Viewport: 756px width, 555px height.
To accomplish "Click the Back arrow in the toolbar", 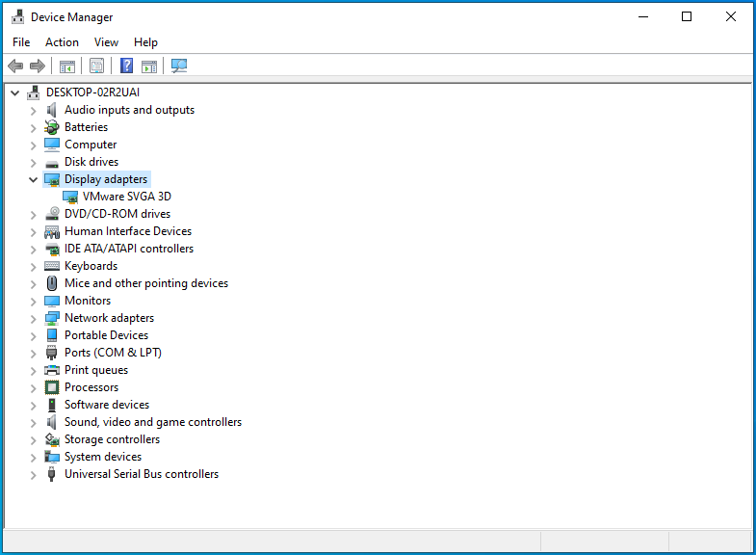I will pos(15,66).
